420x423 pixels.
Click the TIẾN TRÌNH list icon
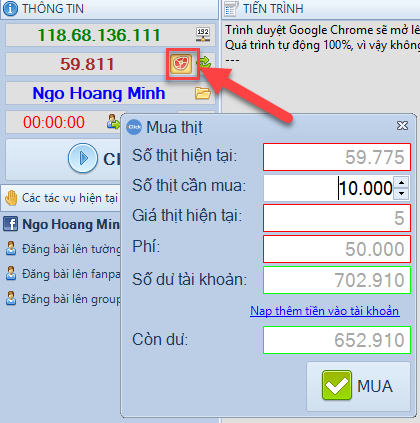pyautogui.click(x=231, y=9)
